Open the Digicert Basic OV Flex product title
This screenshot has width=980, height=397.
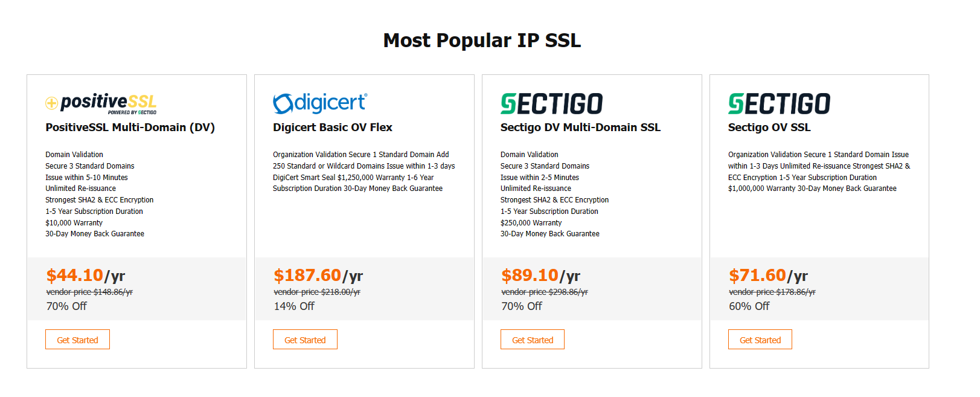tap(332, 127)
